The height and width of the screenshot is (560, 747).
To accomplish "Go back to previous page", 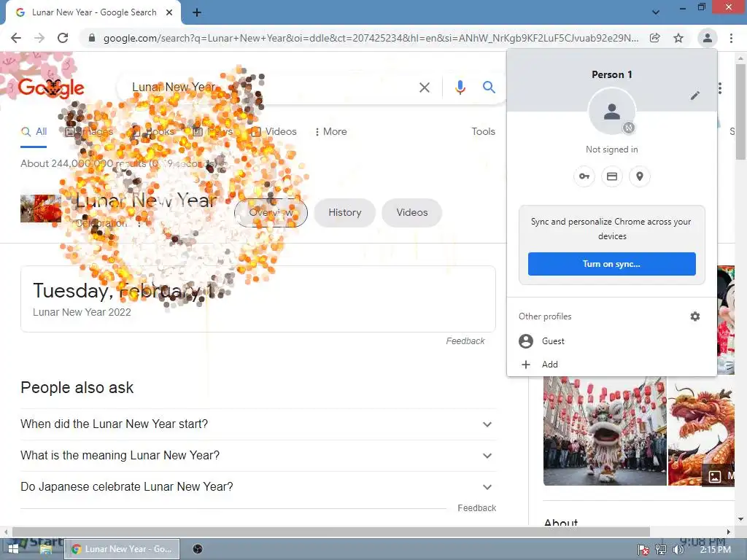I will coord(16,38).
